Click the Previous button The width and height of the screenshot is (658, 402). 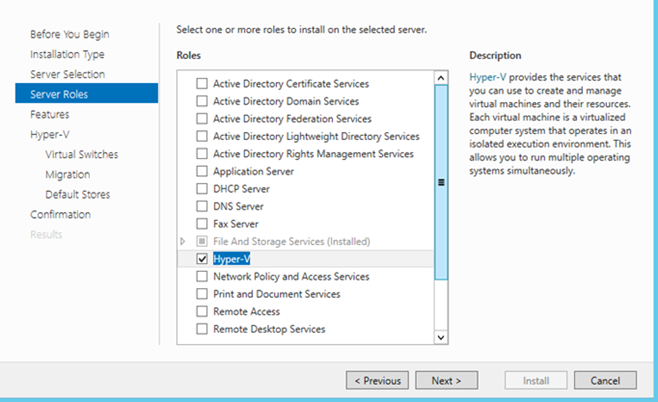coord(377,380)
